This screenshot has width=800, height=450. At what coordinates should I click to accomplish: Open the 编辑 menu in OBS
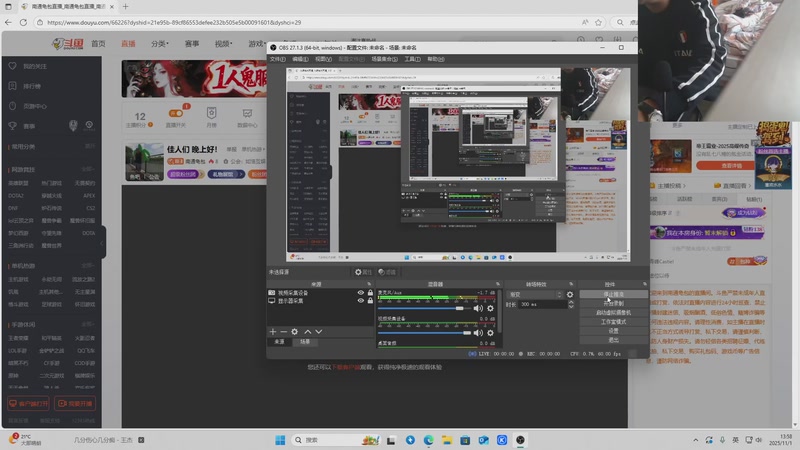click(300, 59)
